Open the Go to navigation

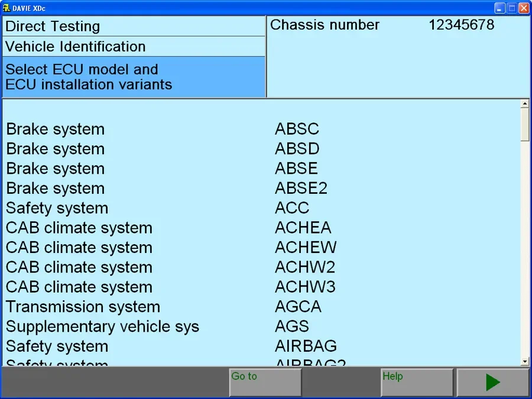pos(264,381)
